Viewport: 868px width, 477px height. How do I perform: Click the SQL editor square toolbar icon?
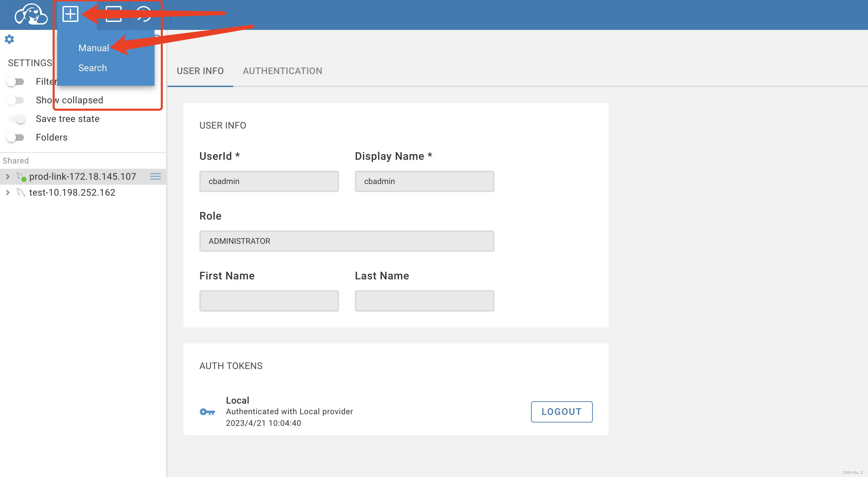[114, 15]
